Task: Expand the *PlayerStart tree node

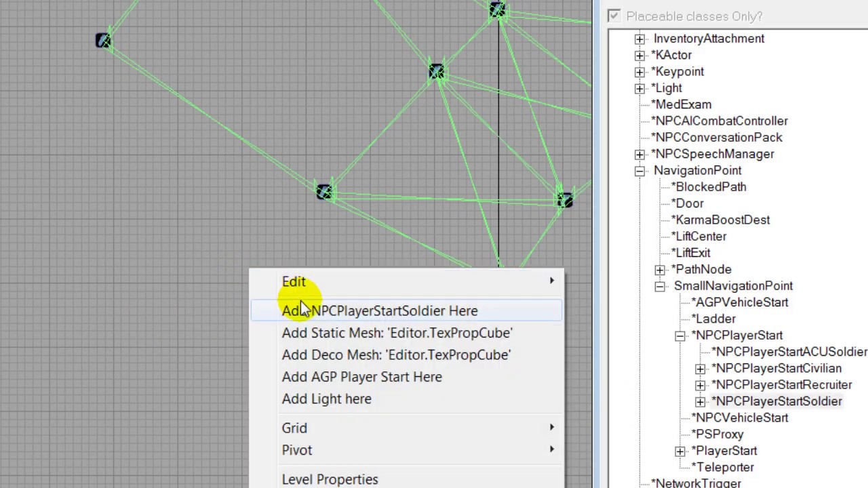Action: click(680, 451)
